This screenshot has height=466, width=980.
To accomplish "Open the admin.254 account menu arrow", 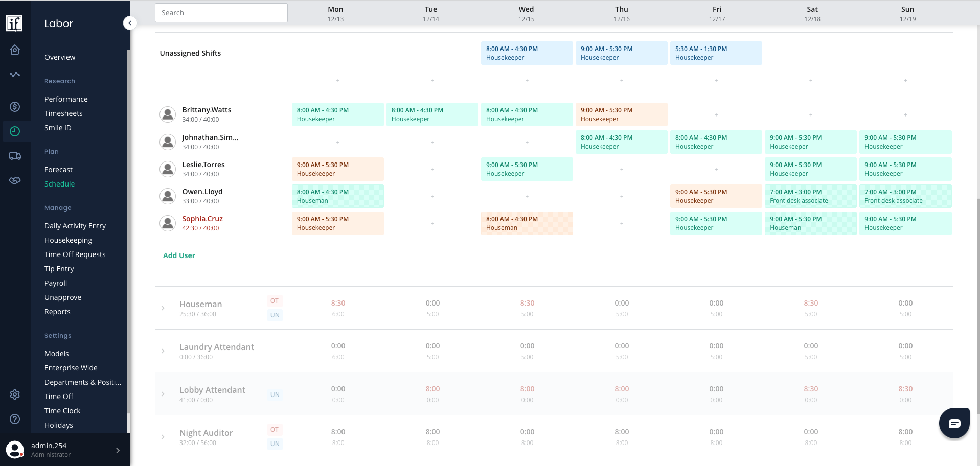I will tap(118, 450).
